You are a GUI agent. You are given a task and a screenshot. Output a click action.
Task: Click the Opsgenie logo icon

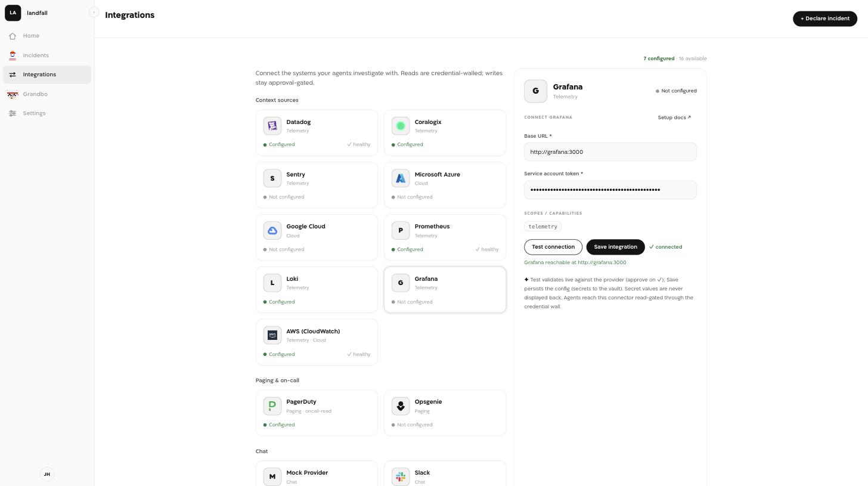(401, 405)
